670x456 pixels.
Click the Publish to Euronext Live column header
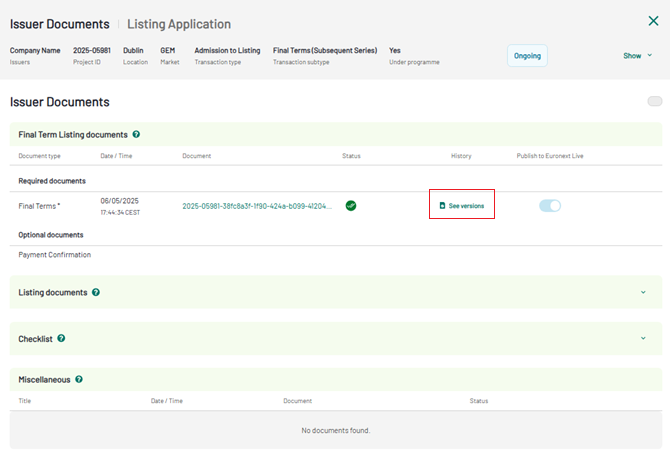[550, 156]
